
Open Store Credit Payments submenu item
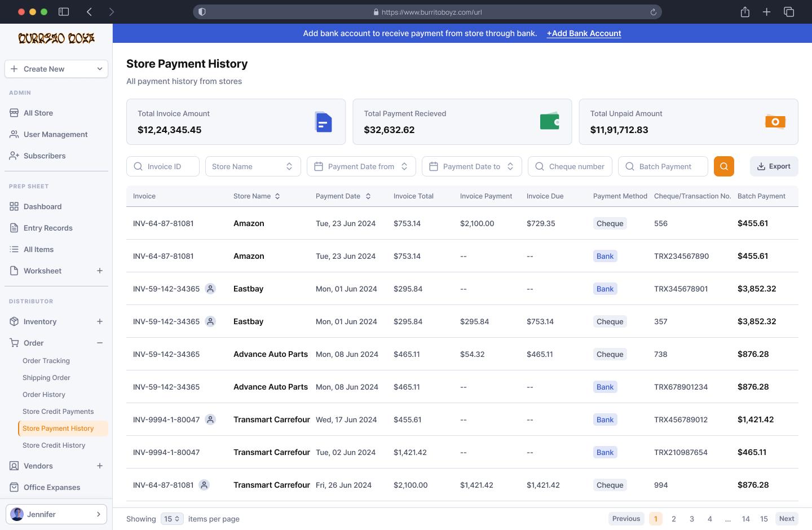(x=58, y=412)
